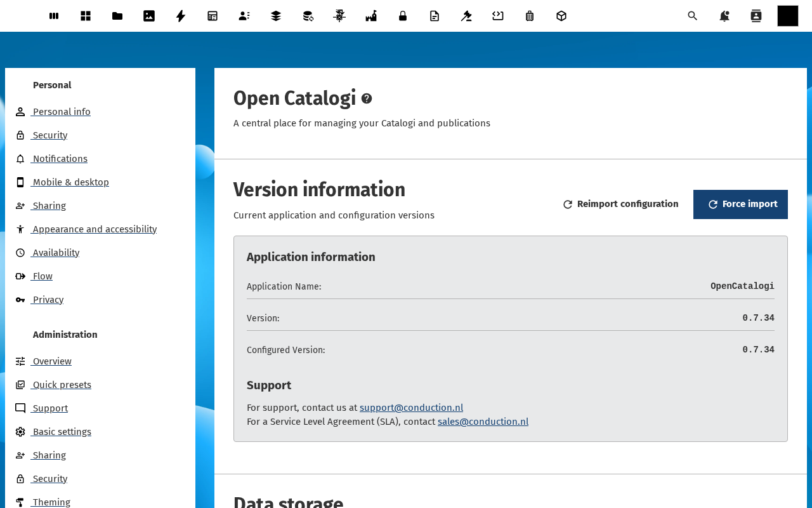
Task: Click the Force import button
Action: (740, 204)
